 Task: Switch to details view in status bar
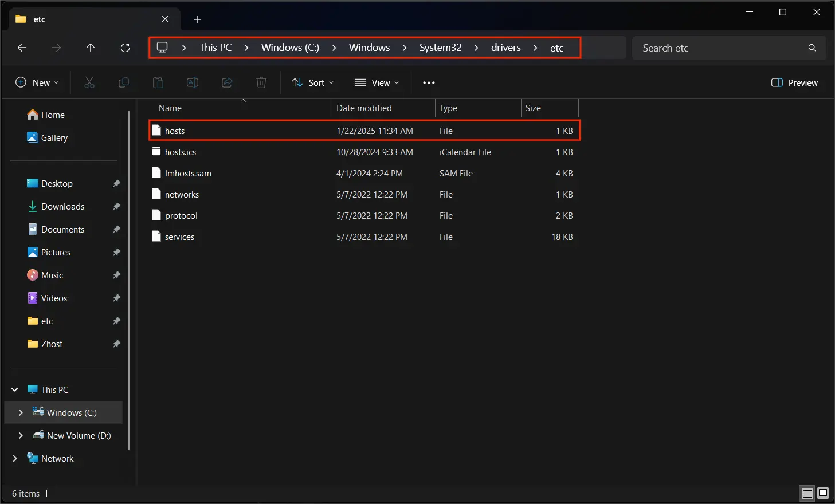(807, 493)
